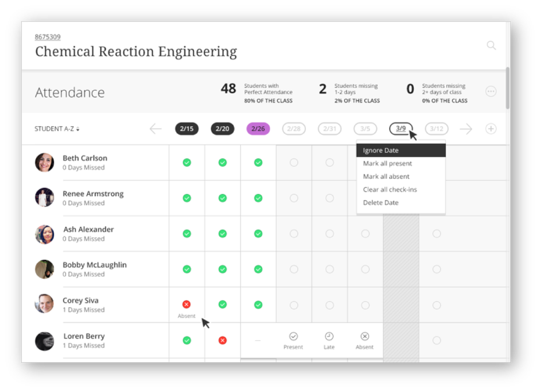
Task: Open Loren Berry's avatar photo
Action: [x=45, y=341]
